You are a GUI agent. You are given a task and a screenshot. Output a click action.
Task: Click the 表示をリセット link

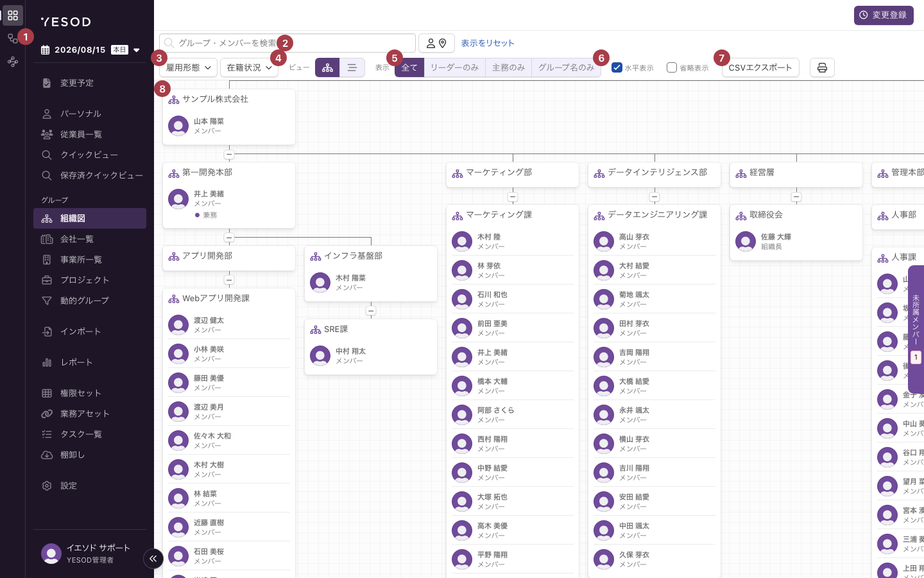pyautogui.click(x=488, y=43)
